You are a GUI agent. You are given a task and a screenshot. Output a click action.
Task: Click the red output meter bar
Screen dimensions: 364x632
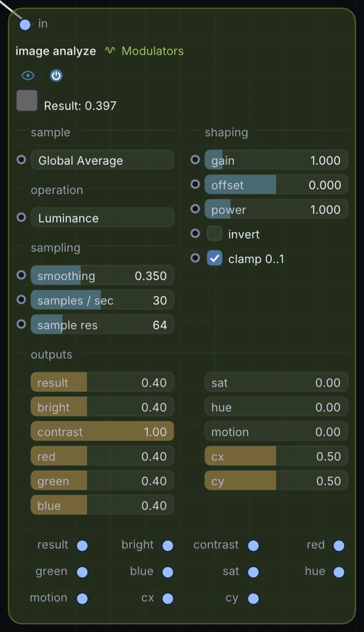coord(102,456)
